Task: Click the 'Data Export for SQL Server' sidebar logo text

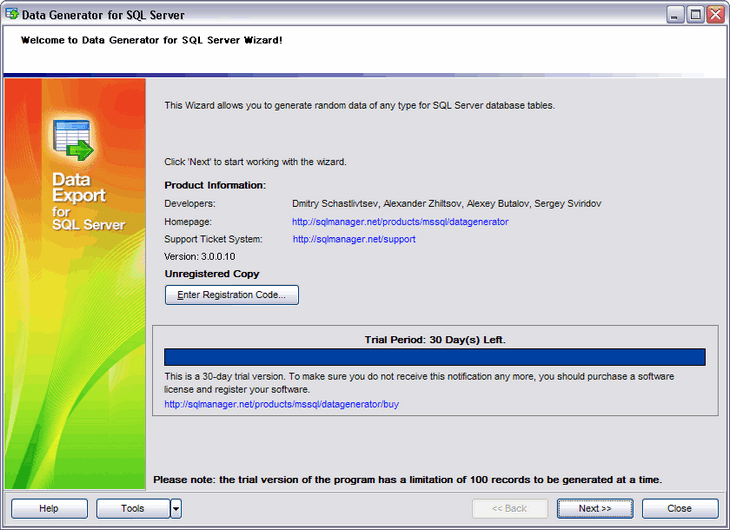Action: coord(88,201)
